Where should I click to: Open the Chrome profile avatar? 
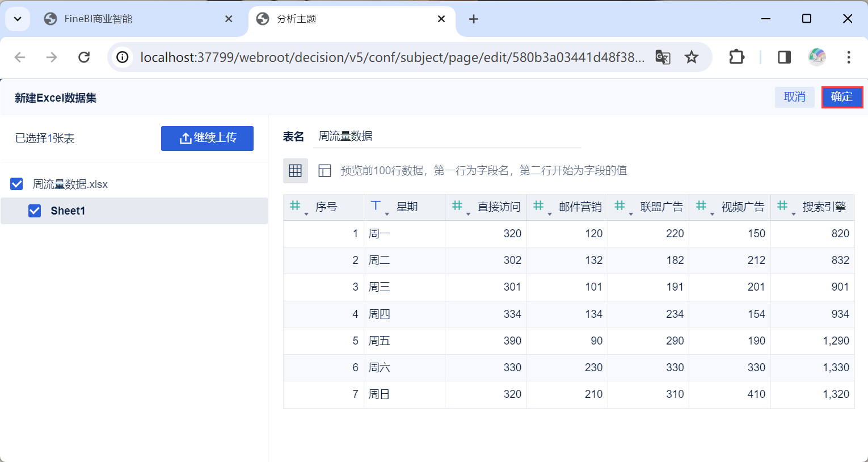817,57
